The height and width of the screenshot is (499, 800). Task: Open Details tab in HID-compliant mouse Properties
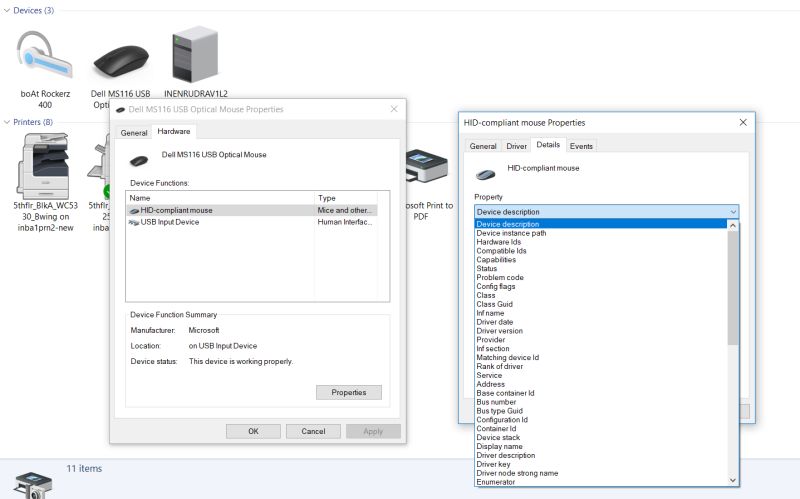click(x=548, y=145)
